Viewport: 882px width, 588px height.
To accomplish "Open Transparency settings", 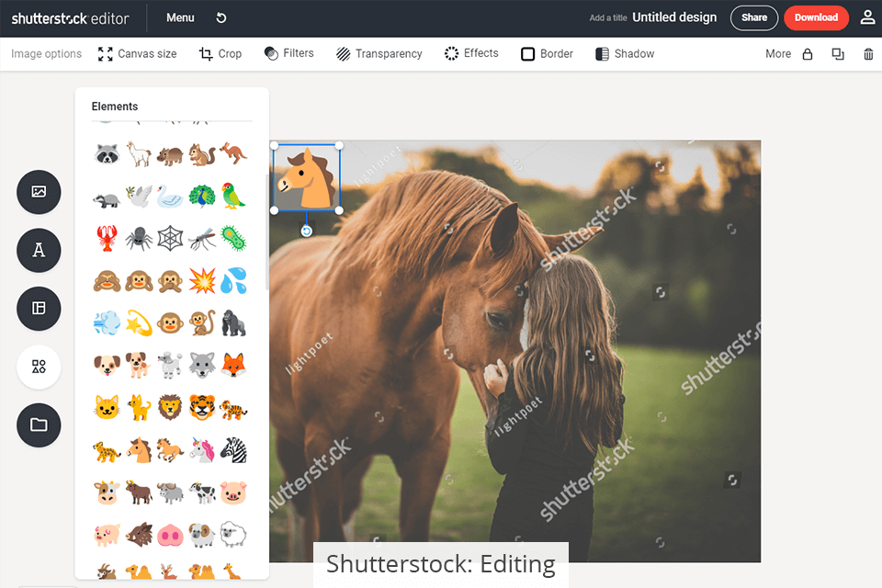I will point(379,54).
